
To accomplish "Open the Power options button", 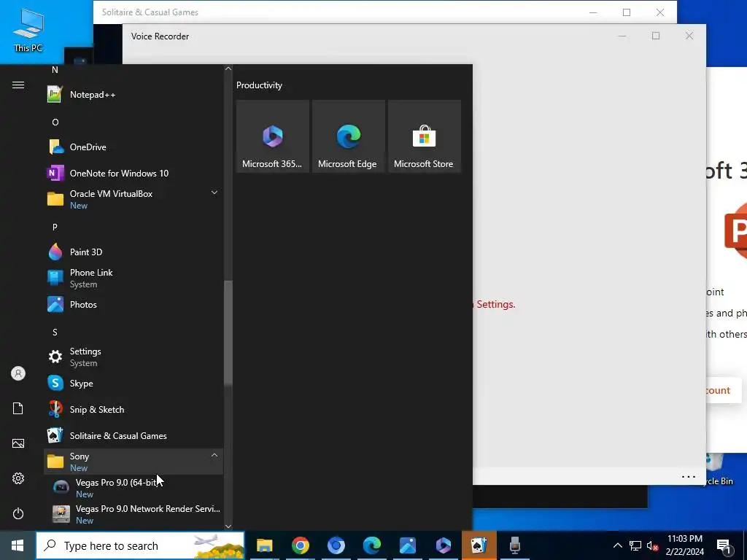I will 18,513.
